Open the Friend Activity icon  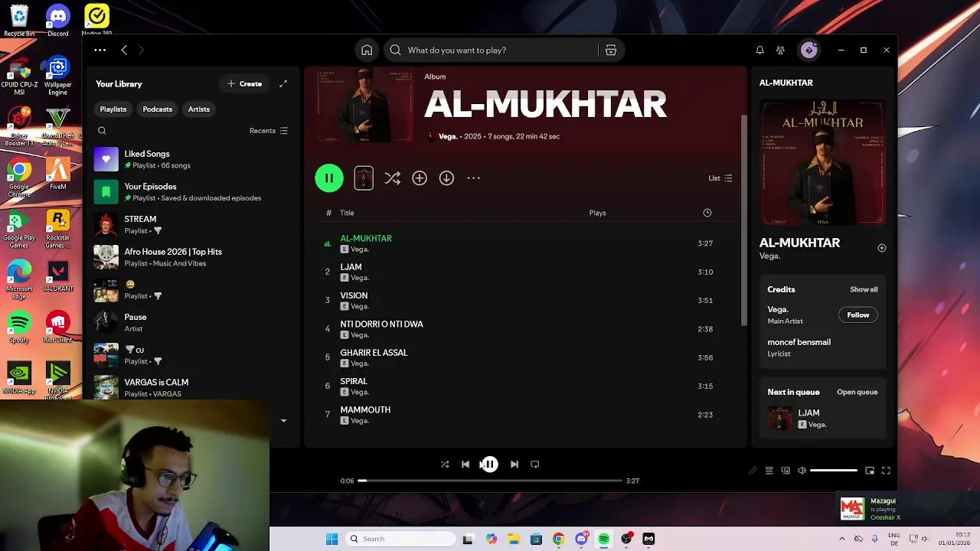point(780,50)
